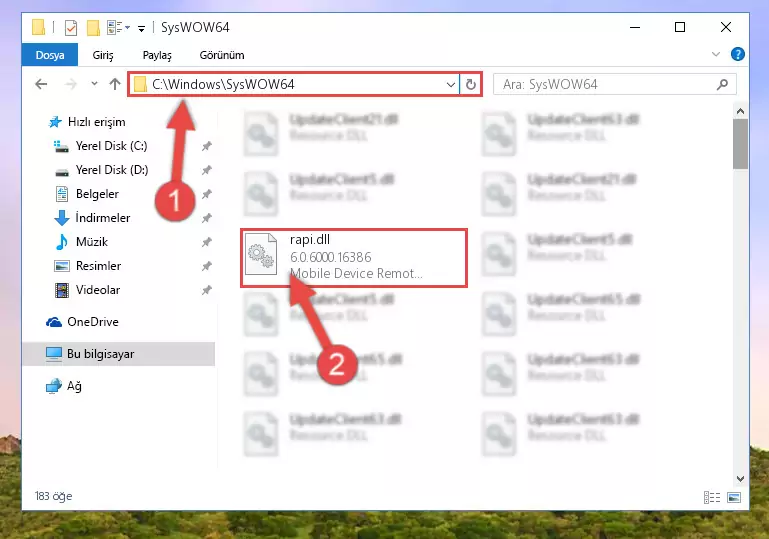Switch to the Giriş tab
This screenshot has height=539, width=769.
pos(103,55)
